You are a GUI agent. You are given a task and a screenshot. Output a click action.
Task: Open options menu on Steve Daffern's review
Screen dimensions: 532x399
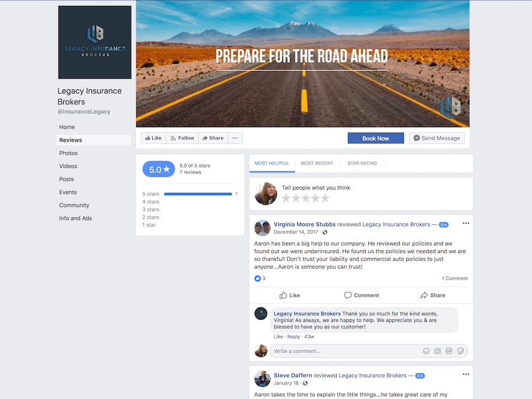click(x=466, y=374)
